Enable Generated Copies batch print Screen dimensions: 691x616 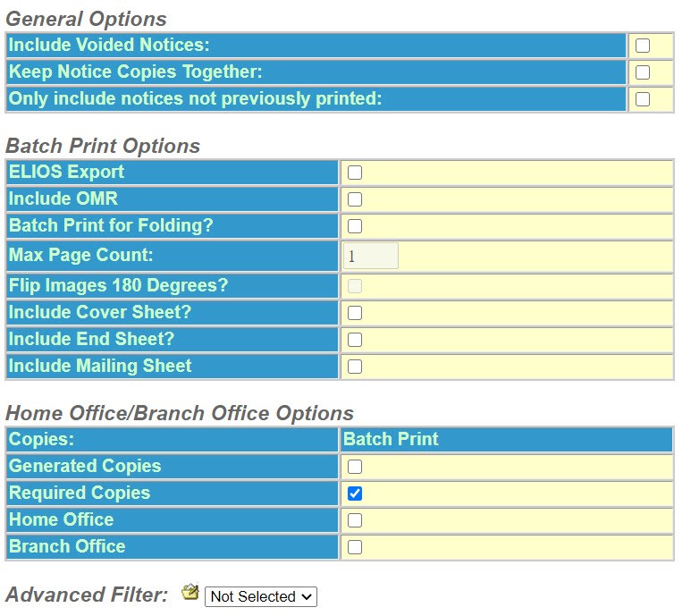[x=355, y=467]
